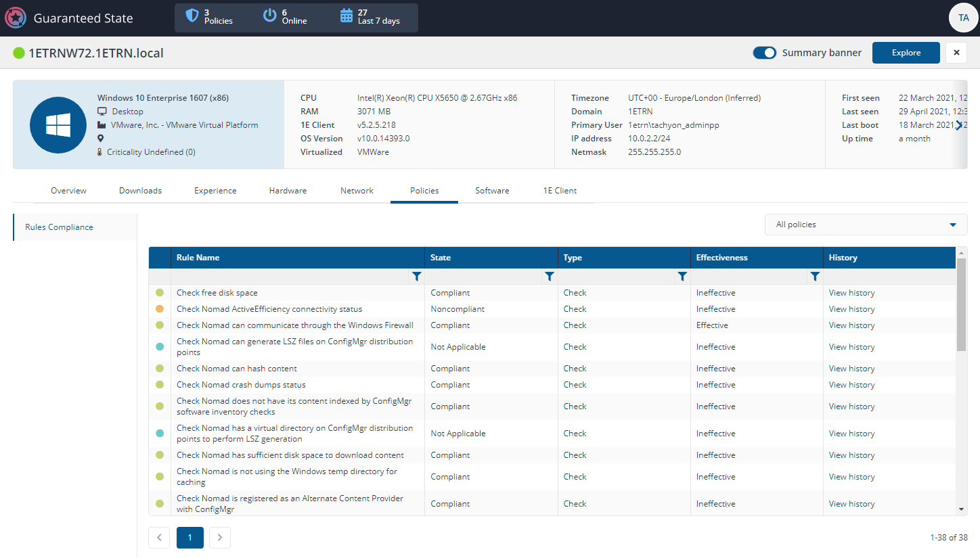Click the Windows logo device icon

58,124
